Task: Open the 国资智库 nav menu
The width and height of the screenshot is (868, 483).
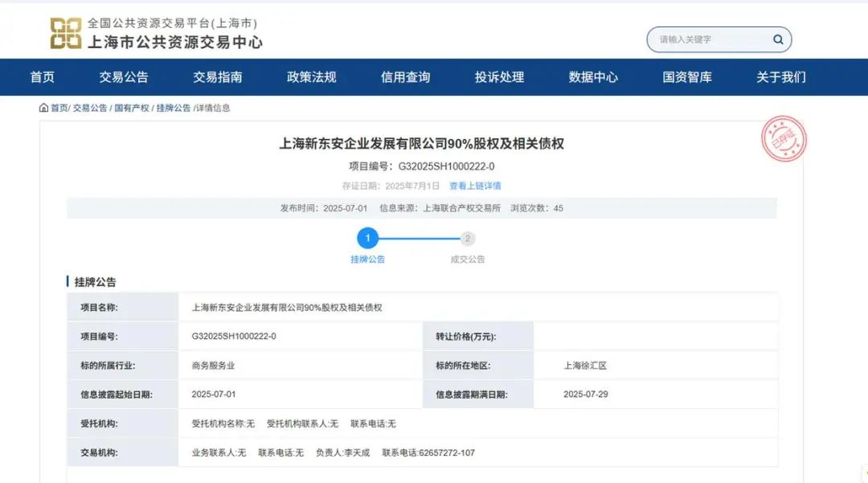Action: (687, 77)
